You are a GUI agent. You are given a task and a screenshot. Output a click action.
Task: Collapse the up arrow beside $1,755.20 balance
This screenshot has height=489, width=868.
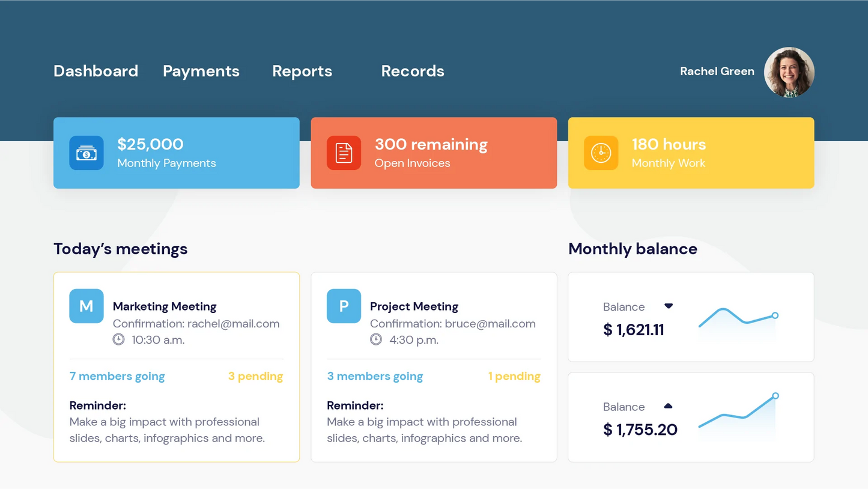click(668, 406)
